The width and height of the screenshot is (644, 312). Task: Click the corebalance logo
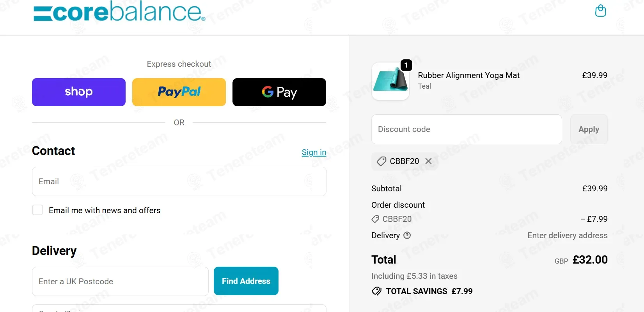(x=119, y=12)
